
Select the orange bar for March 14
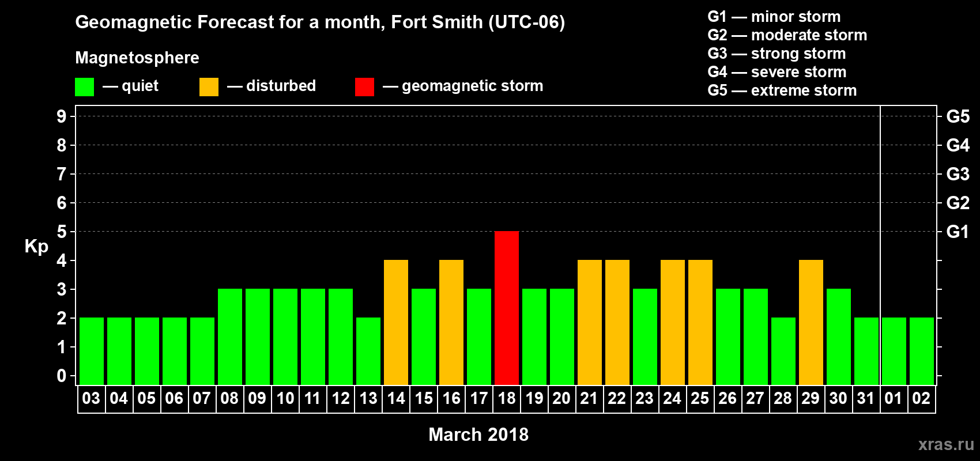396,322
